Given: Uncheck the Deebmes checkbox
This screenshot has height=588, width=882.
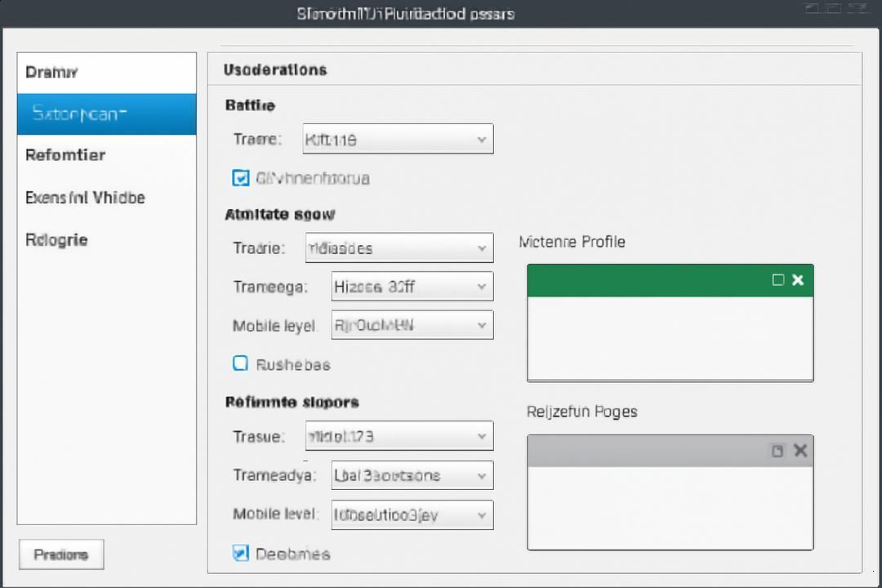Looking at the screenshot, I should [x=241, y=553].
